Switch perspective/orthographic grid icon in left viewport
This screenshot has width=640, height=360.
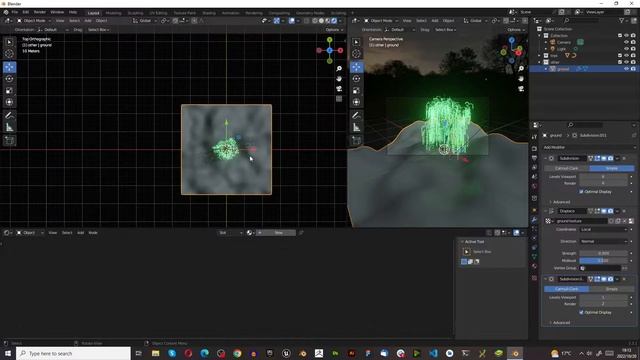click(x=339, y=98)
